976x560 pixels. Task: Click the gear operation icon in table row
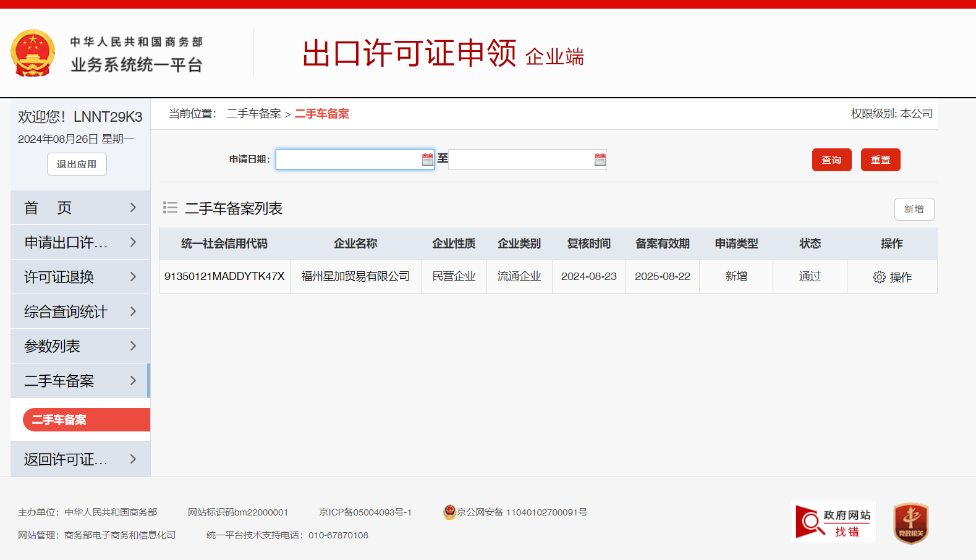(879, 278)
